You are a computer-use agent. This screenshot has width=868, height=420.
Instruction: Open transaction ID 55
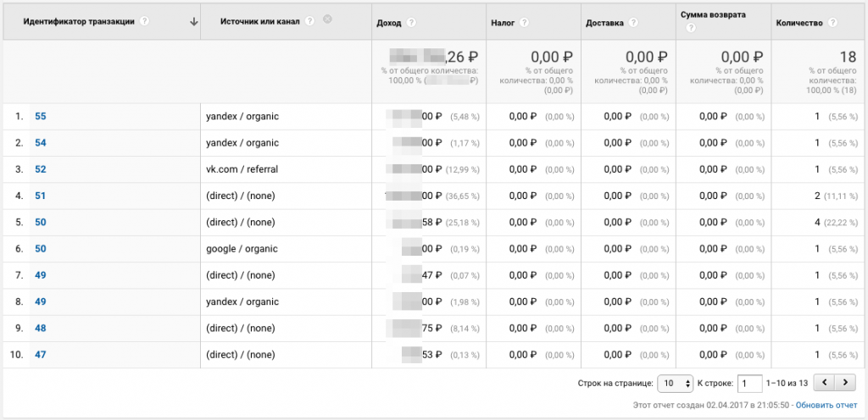point(40,116)
